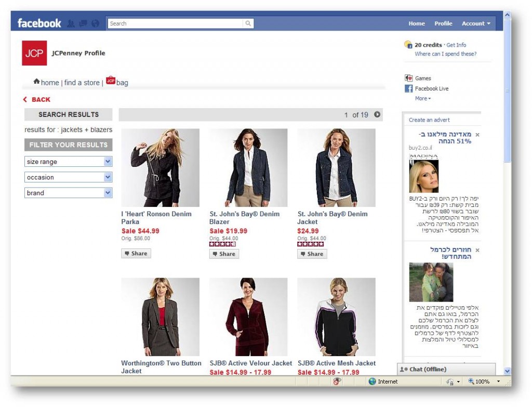Click star rating of Denim Blazer
Screen dimensions: 532x407
[222, 244]
